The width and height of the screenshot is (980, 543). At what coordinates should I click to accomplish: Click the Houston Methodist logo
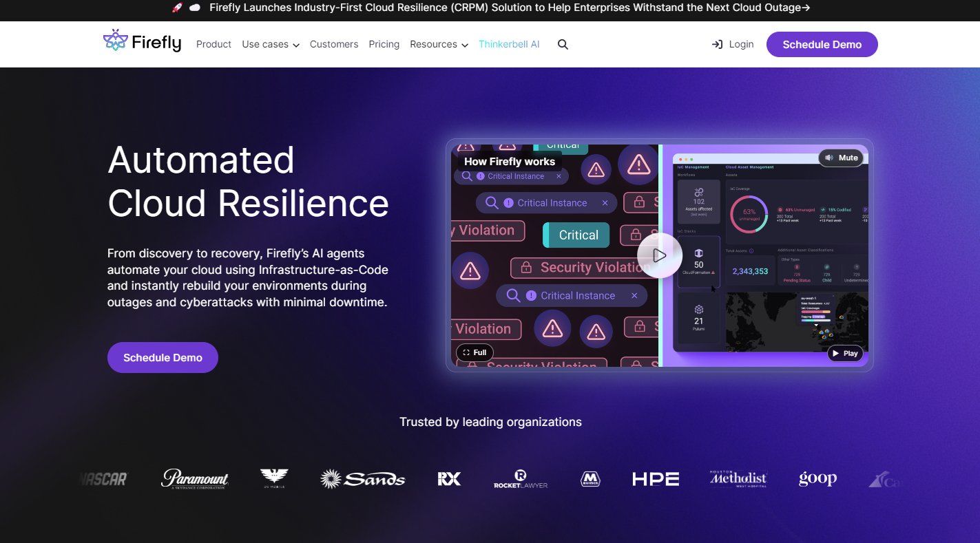point(738,479)
